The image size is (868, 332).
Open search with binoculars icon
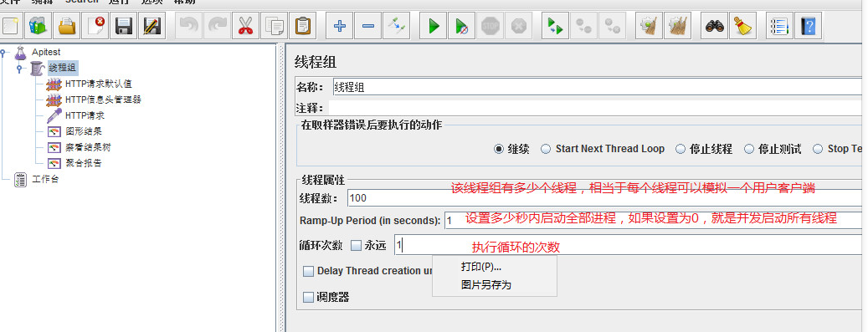click(714, 26)
